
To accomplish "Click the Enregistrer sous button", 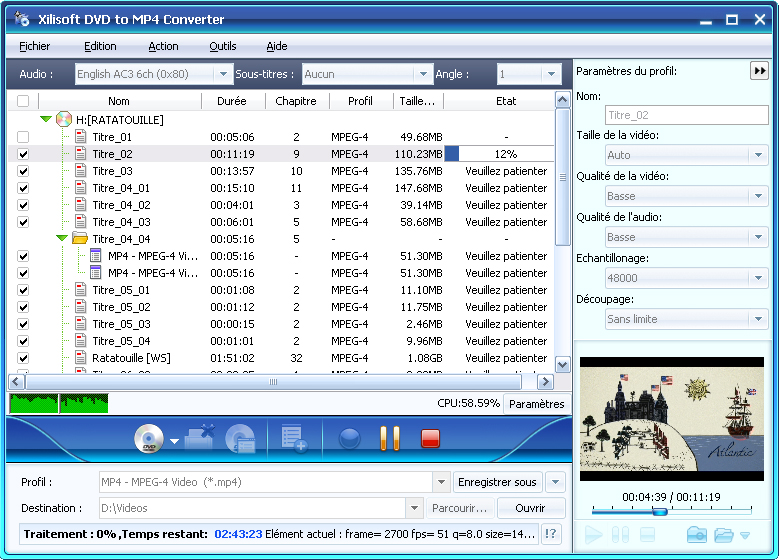I will [497, 482].
